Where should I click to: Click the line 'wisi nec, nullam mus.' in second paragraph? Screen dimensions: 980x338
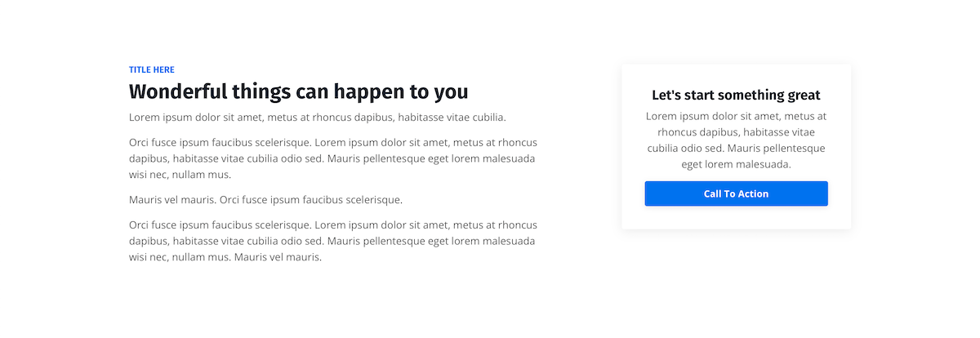tap(180, 175)
